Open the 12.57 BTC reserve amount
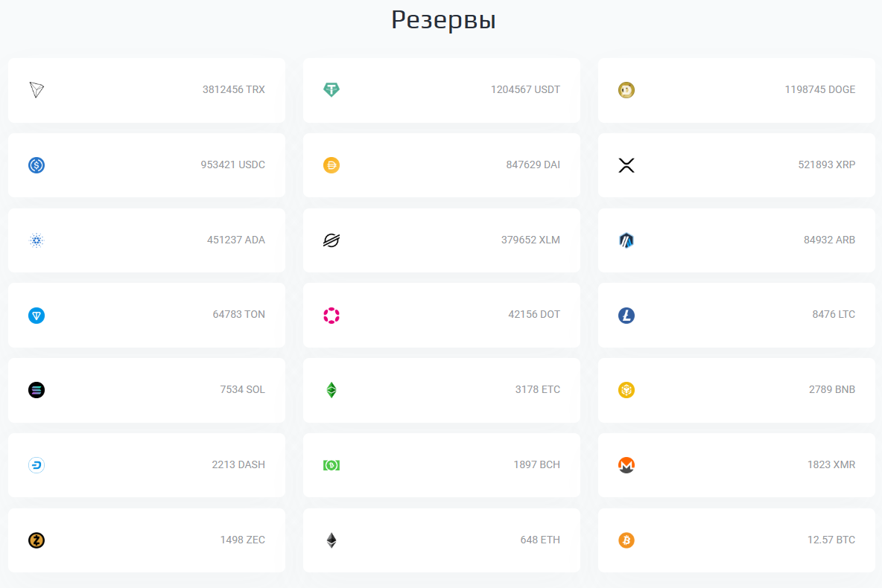 click(x=831, y=540)
